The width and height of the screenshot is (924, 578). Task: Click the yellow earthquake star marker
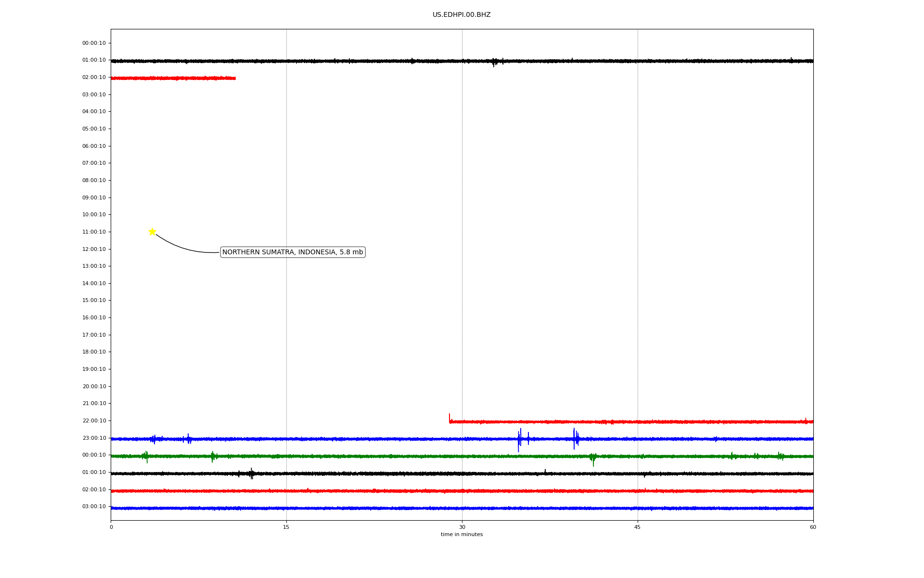click(x=152, y=232)
